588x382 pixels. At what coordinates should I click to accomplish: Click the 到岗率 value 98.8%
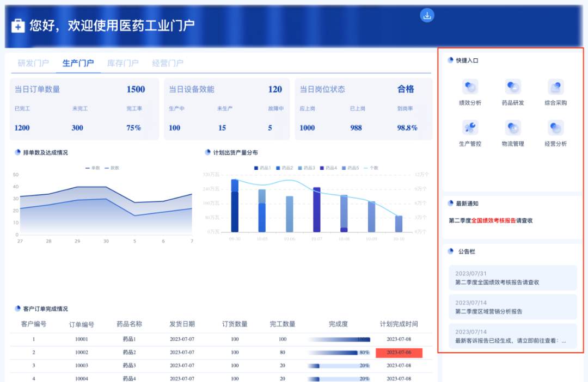pyautogui.click(x=407, y=128)
